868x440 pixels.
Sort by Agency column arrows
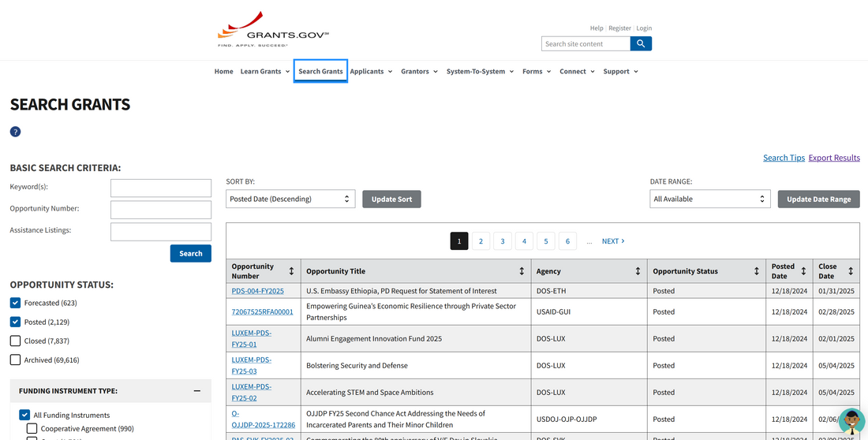(638, 271)
